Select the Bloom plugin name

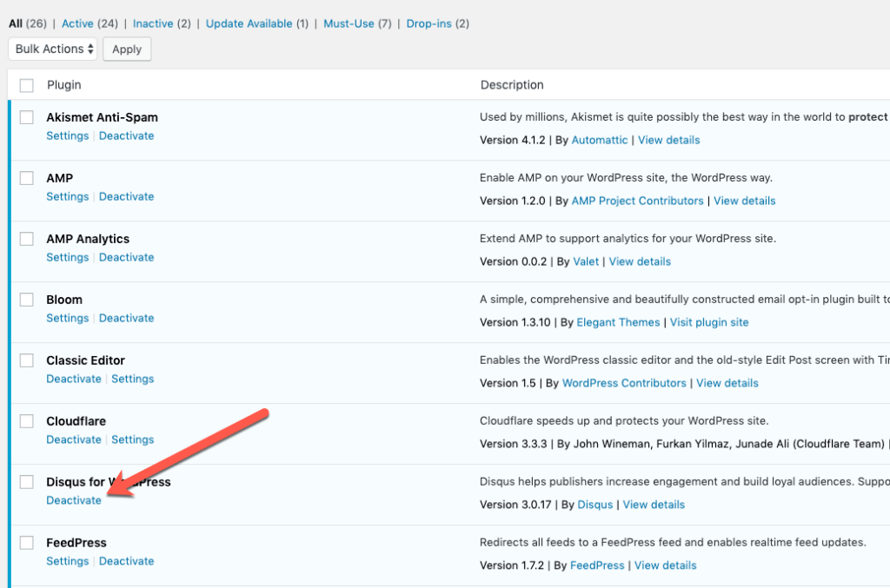point(64,300)
